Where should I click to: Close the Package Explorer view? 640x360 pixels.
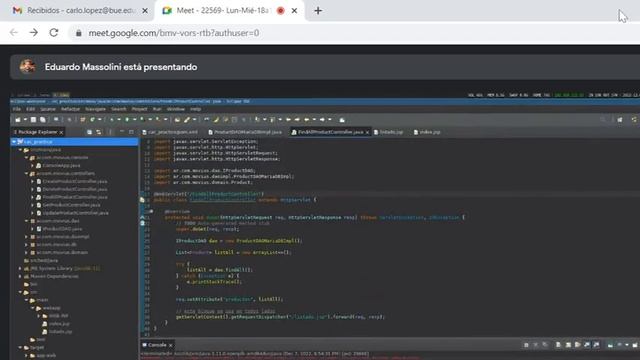[x=61, y=132]
